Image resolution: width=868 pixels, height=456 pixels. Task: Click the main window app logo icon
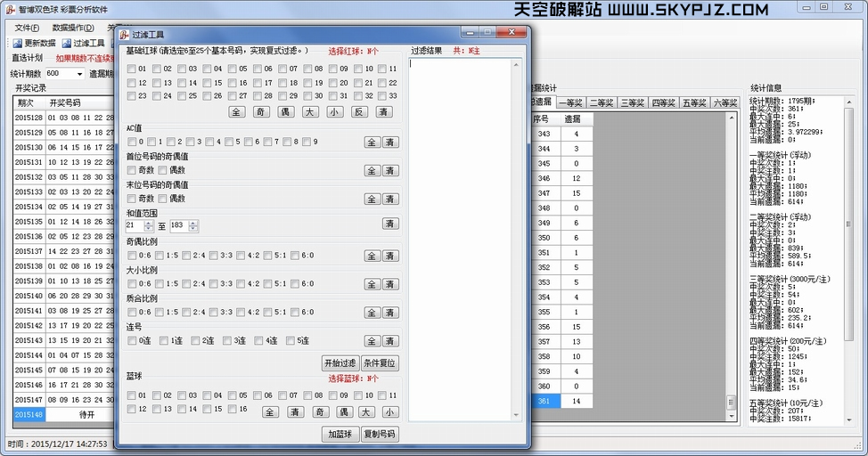10,7
